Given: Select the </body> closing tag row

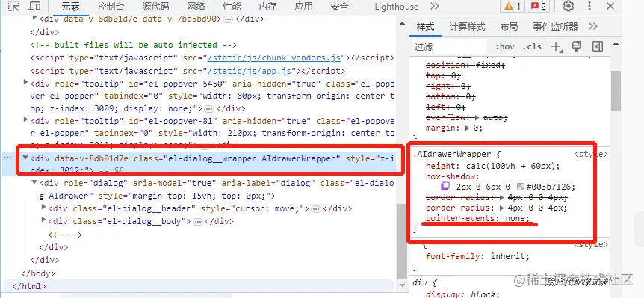Looking at the screenshot, I should 38,273.
